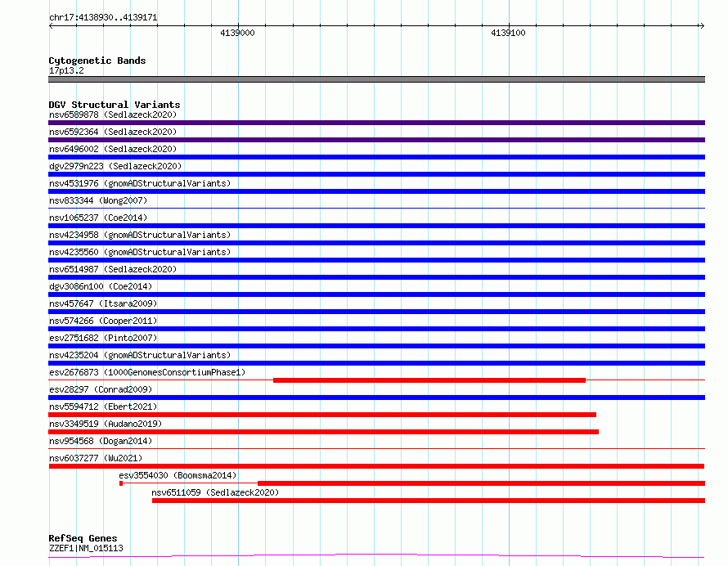Click the blue bar under nsv1065237
Viewport: 728px width, 566px height.
click(x=376, y=226)
